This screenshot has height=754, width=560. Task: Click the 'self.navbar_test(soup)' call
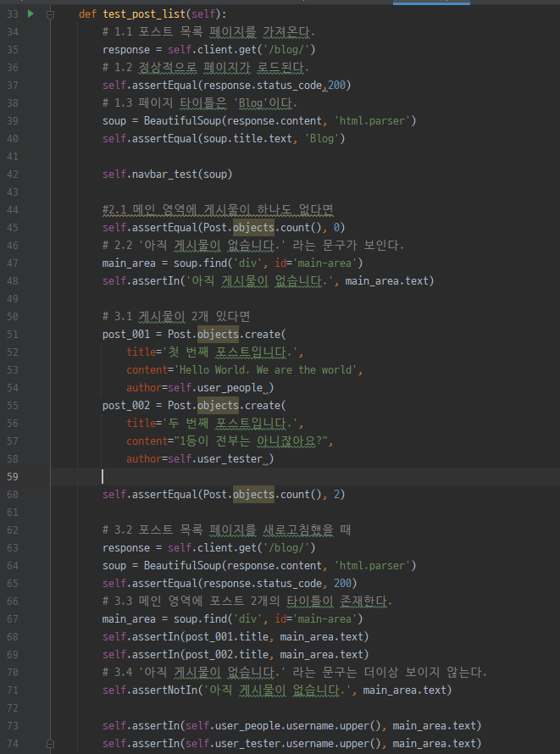[x=167, y=174]
